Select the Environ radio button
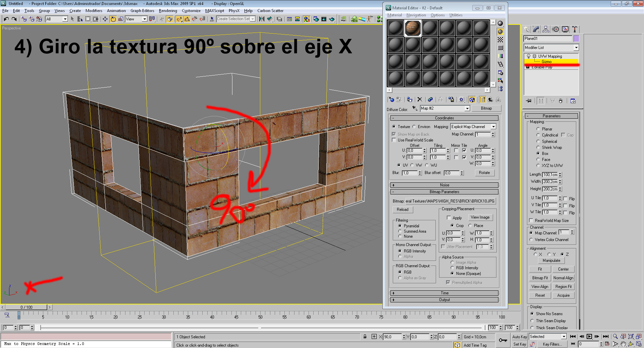Viewport: 644px width, 348px height. coord(414,127)
